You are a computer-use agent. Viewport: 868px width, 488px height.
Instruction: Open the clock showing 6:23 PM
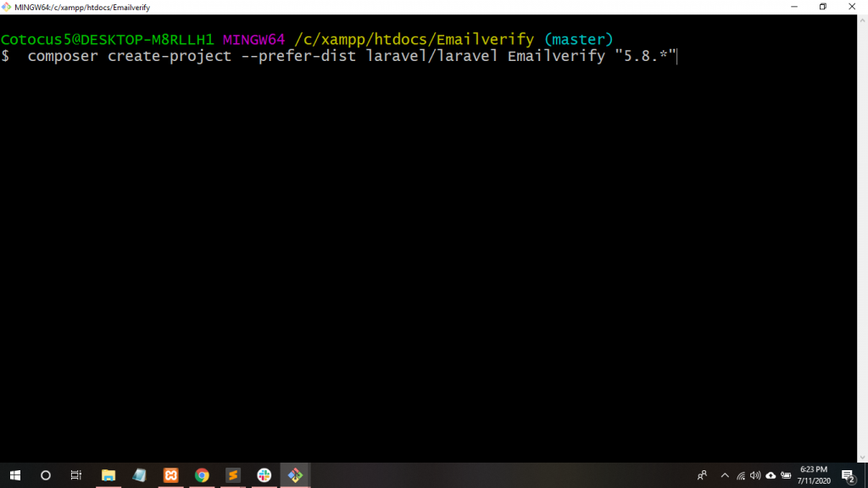click(x=814, y=475)
